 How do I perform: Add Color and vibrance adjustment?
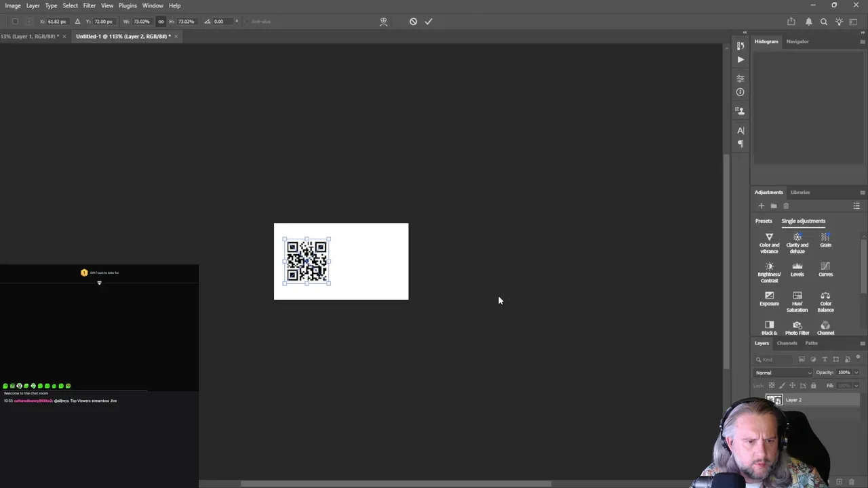click(x=769, y=243)
